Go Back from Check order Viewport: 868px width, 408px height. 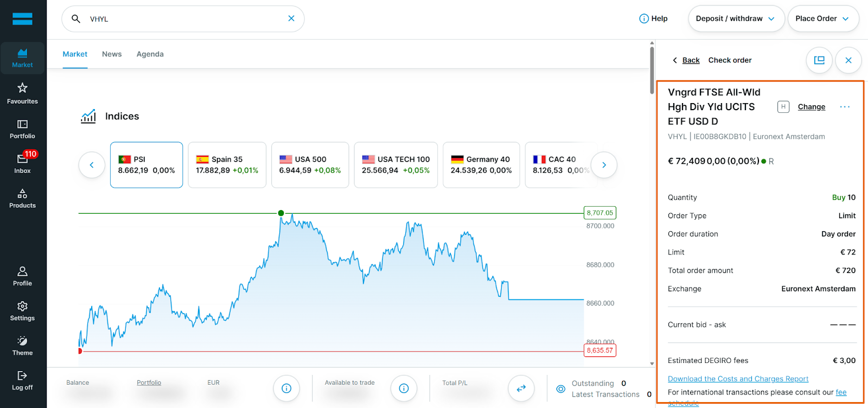pyautogui.click(x=686, y=60)
